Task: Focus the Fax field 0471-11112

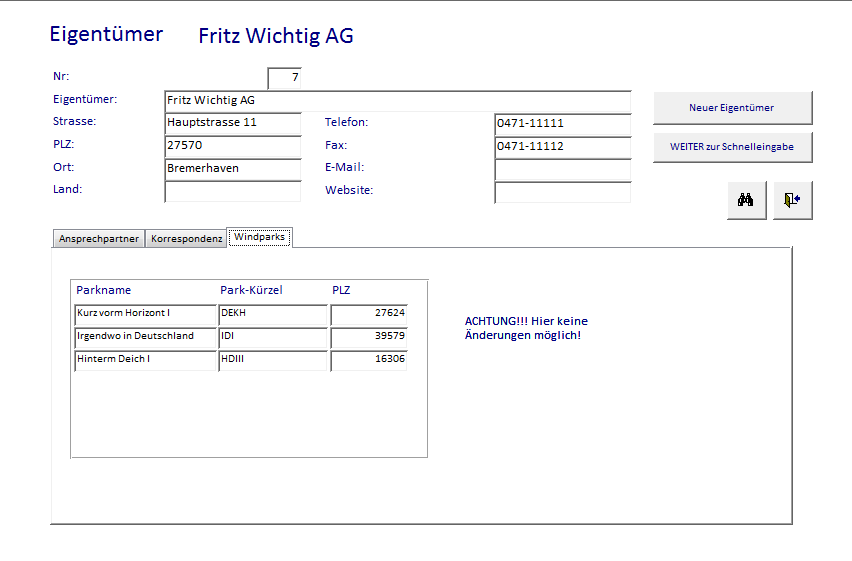Action: pyautogui.click(x=562, y=147)
